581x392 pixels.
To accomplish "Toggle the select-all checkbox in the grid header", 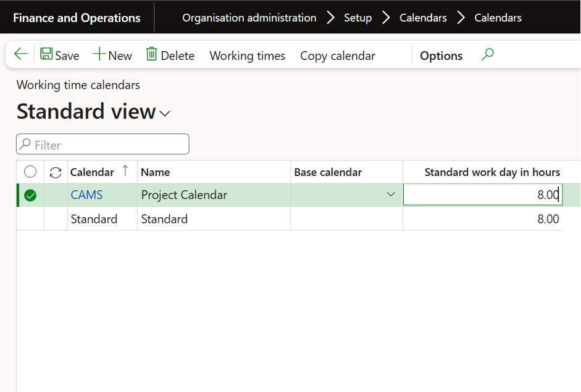I will point(30,172).
